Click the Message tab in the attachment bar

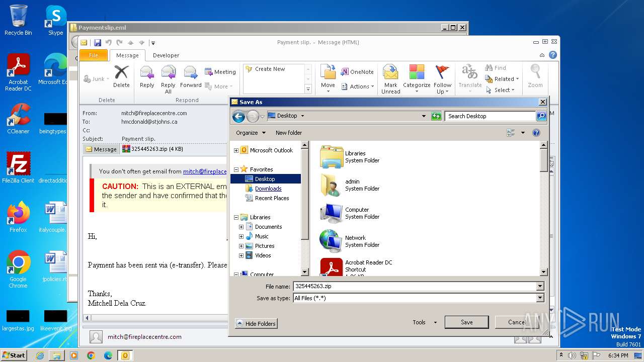[101, 149]
